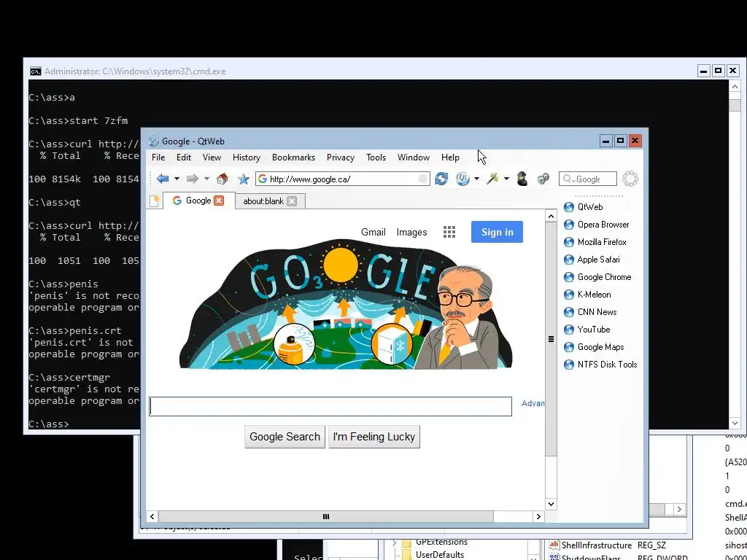Click the Advanced search link
Viewport: 747px width, 560px height.
pyautogui.click(x=533, y=403)
